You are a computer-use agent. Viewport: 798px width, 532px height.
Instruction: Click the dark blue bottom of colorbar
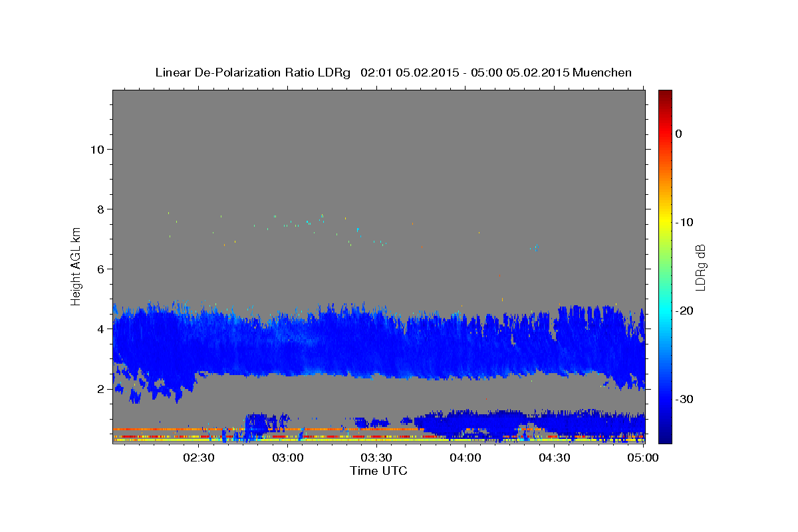tap(665, 436)
